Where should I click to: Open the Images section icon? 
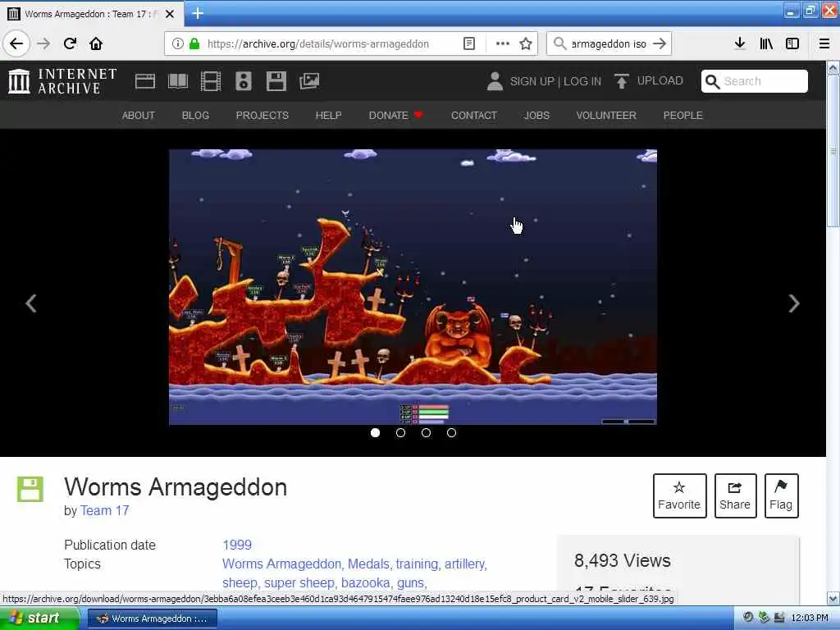point(309,81)
